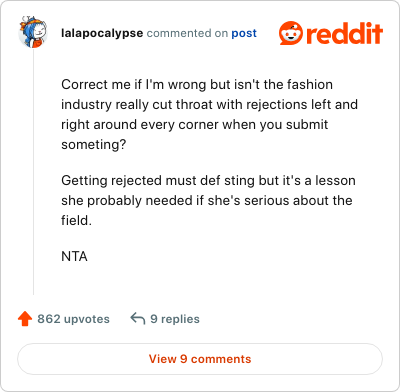Open the lalapocalypse username link
400x392 pixels.
coord(102,33)
